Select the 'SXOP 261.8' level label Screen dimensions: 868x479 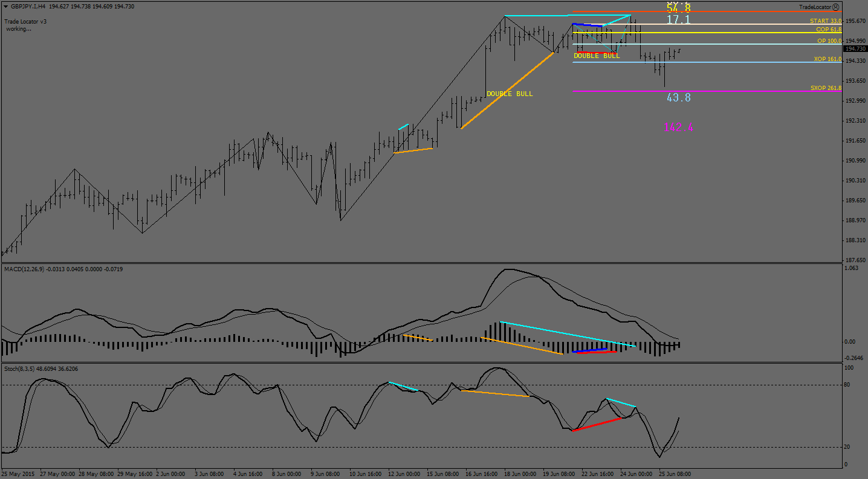tap(826, 88)
